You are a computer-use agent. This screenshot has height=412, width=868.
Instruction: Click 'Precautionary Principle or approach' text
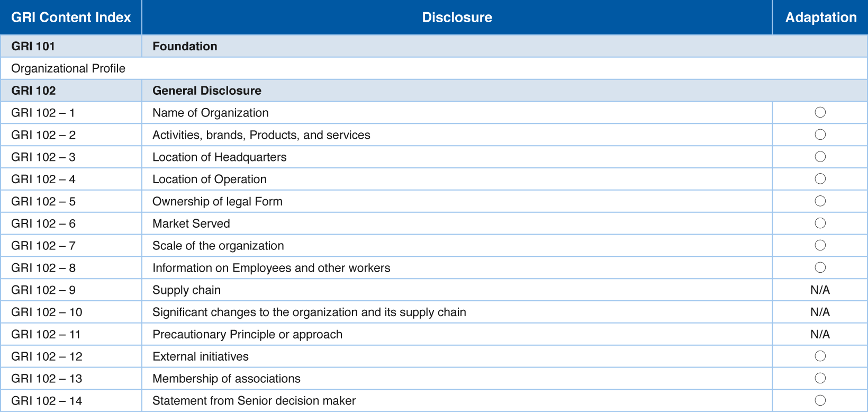[x=247, y=335]
